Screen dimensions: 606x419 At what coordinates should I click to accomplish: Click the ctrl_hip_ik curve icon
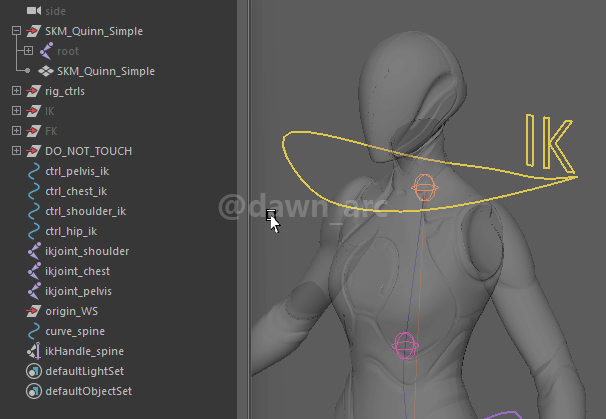pos(34,231)
